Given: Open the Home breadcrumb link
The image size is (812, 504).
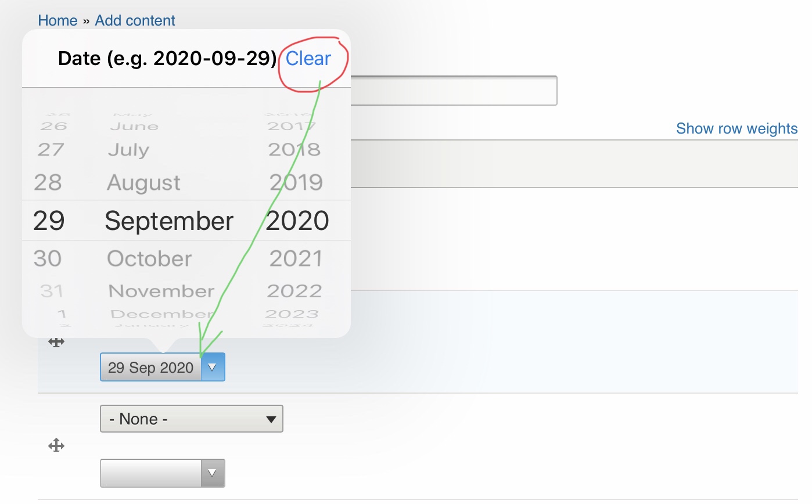Looking at the screenshot, I should [58, 20].
